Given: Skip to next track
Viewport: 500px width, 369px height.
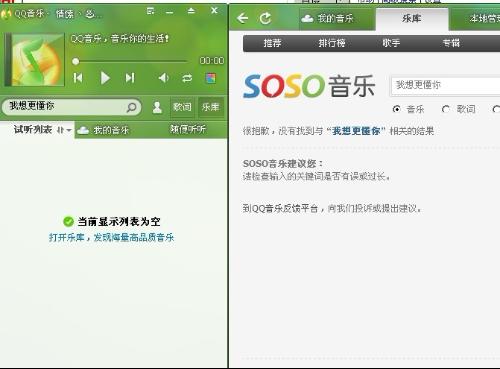Looking at the screenshot, I should (x=130, y=78).
